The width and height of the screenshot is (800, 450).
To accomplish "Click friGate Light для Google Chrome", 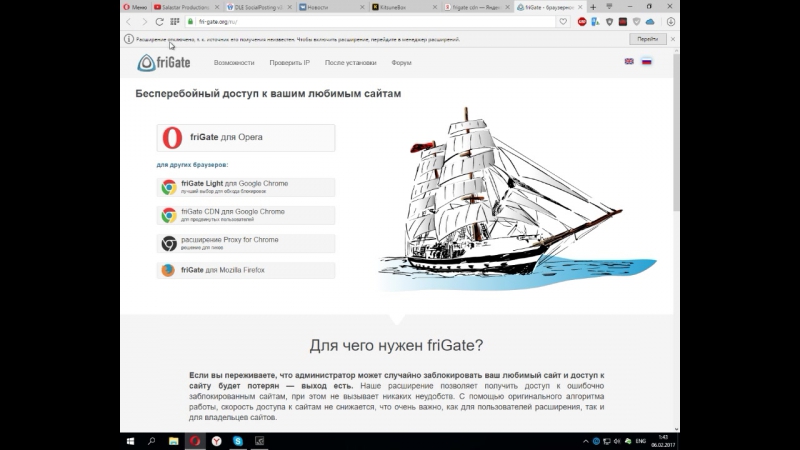I will [x=246, y=187].
